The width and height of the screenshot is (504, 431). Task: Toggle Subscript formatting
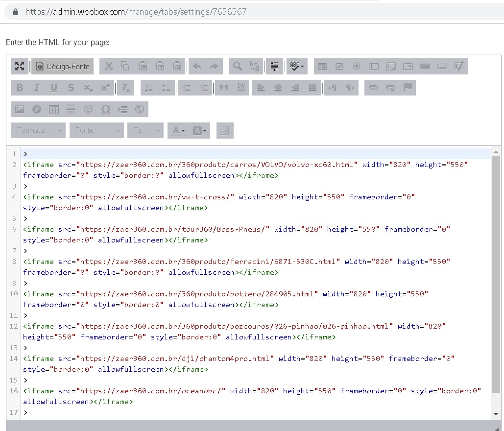(88, 88)
